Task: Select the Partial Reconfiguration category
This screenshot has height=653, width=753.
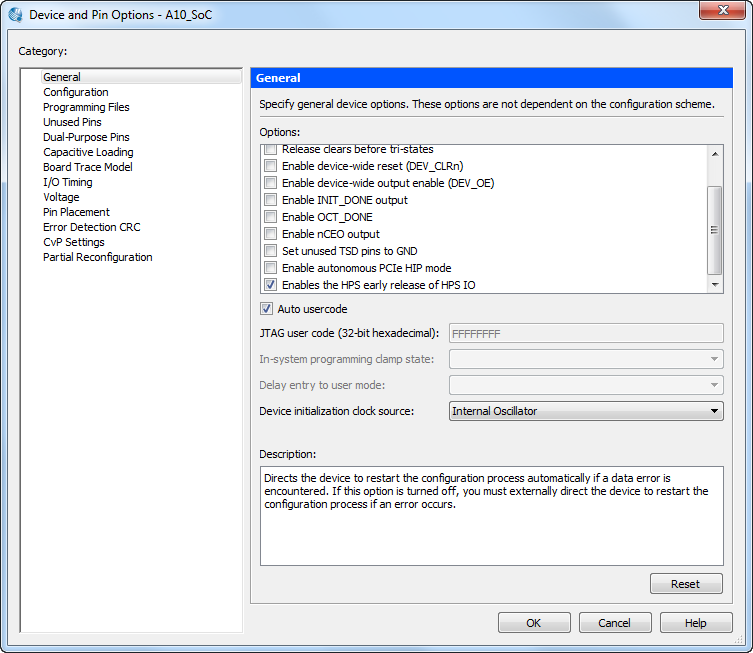Action: tap(98, 257)
